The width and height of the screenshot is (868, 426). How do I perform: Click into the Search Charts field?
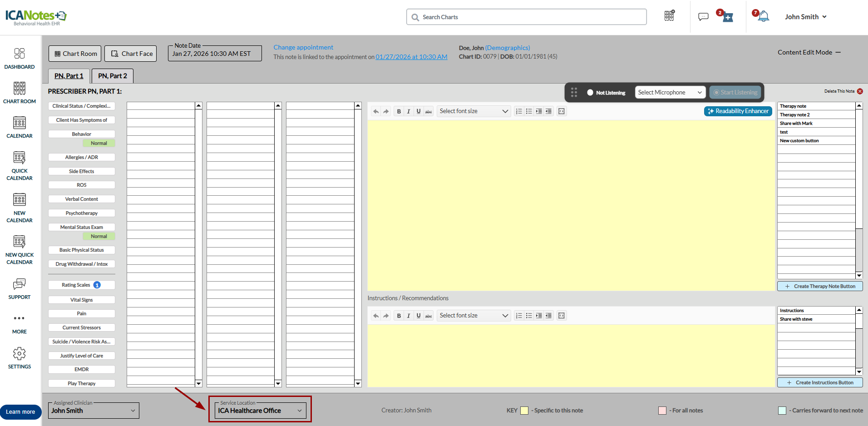[x=527, y=17]
